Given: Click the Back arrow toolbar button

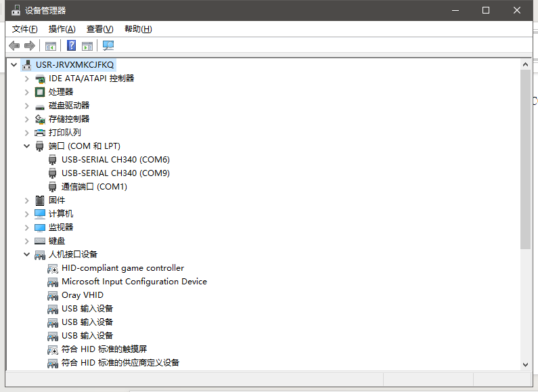Looking at the screenshot, I should click(x=14, y=45).
